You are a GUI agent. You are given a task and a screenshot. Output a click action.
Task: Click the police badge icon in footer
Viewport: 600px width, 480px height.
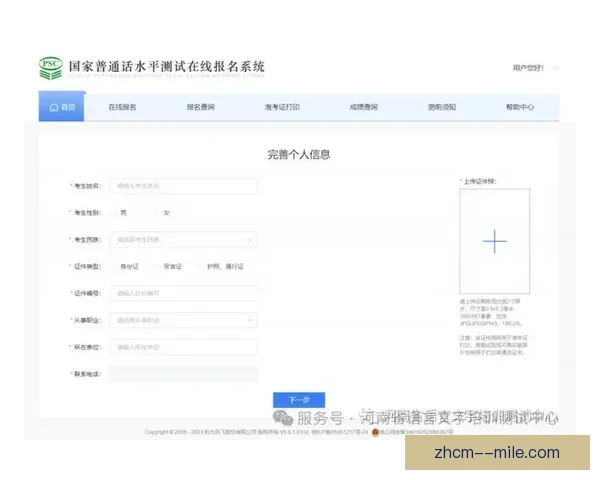click(375, 432)
